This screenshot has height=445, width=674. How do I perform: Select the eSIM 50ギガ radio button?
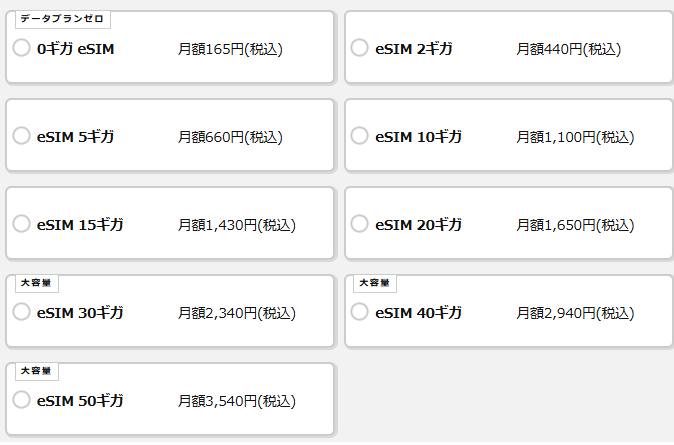(22, 400)
